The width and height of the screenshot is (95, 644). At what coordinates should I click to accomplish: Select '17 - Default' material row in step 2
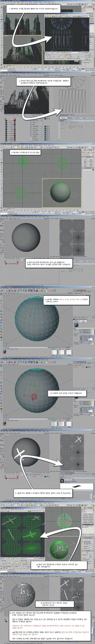(11, 120)
